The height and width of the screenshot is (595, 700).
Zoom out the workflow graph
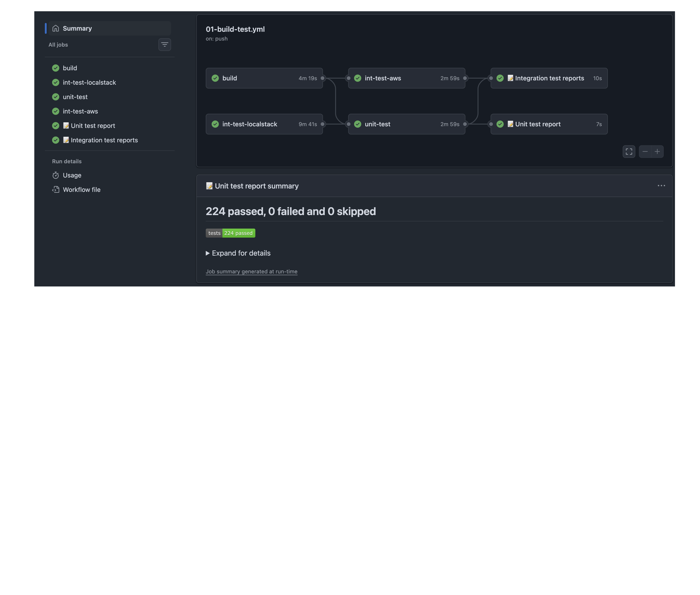645,151
